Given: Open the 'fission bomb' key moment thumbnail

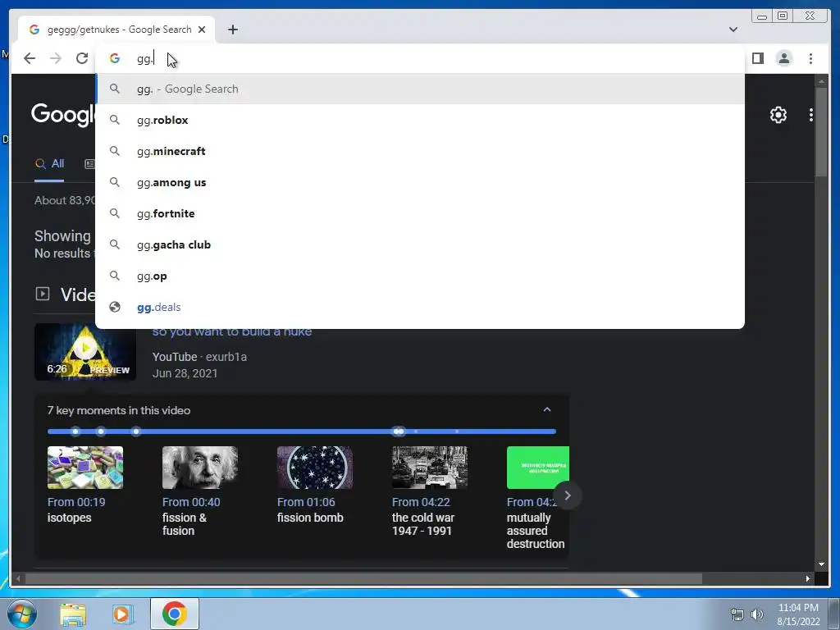Looking at the screenshot, I should 315,468.
